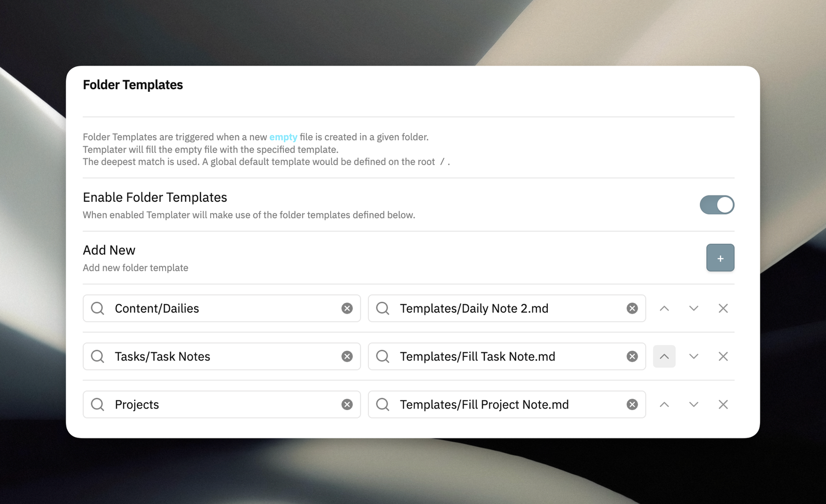Clear the Templates/Fill Project Note.md field
The width and height of the screenshot is (826, 504).
coord(632,404)
